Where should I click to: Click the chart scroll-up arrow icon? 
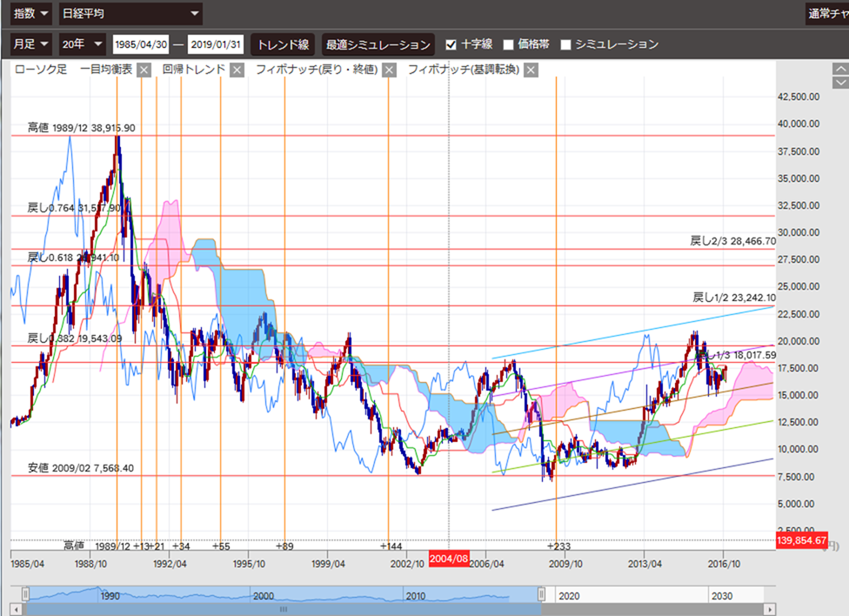840,69
